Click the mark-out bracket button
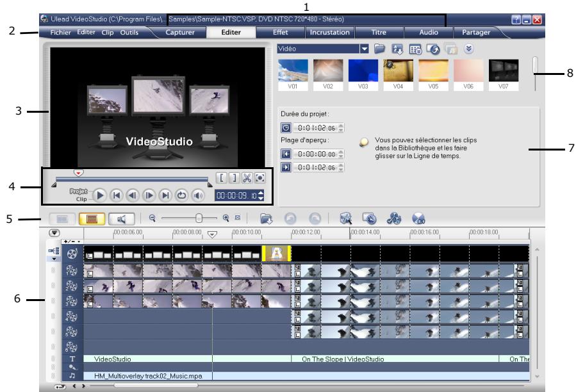Image resolution: width=576 pixels, height=392 pixels. coord(234,178)
